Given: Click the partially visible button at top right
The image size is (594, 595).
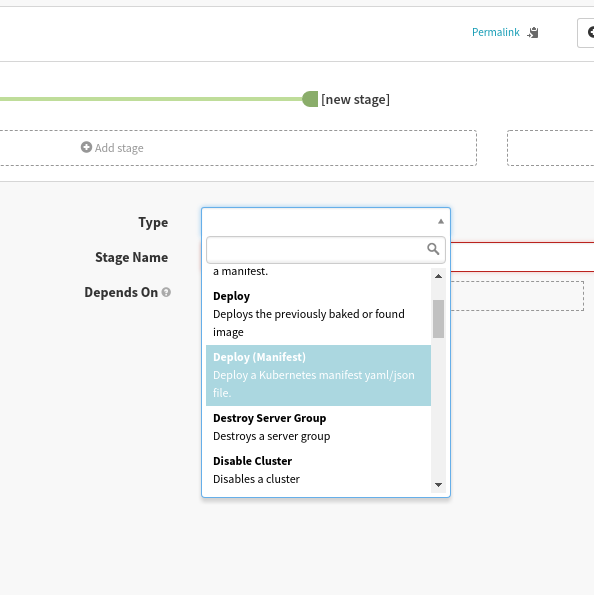Looking at the screenshot, I should click(x=586, y=33).
